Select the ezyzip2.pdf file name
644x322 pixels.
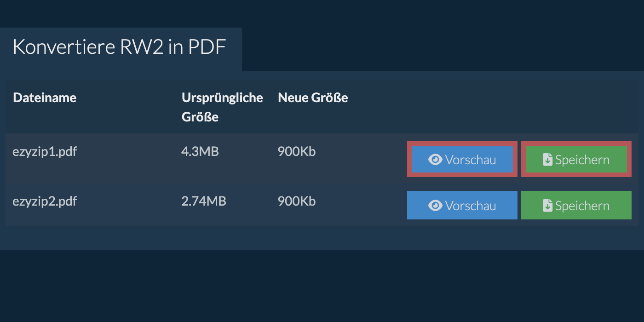45,201
